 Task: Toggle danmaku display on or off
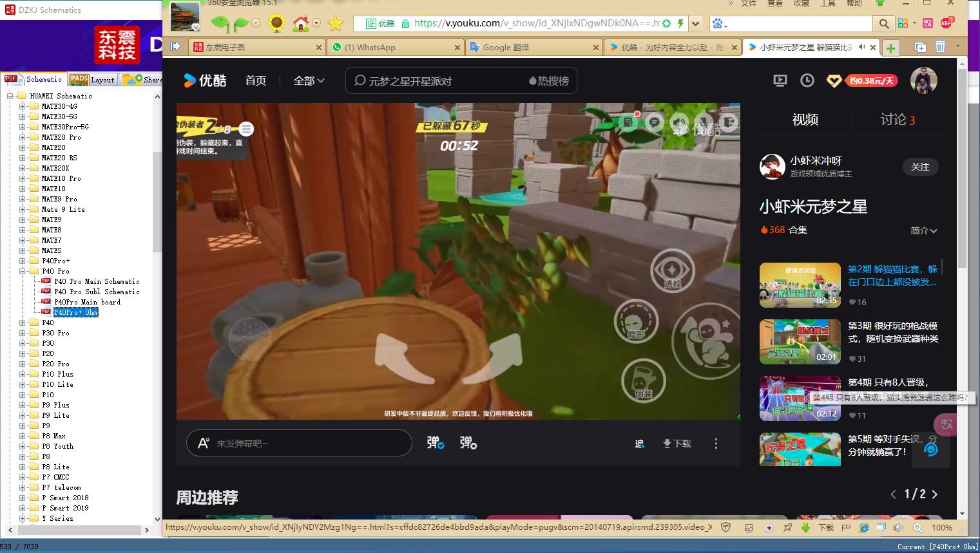(436, 443)
